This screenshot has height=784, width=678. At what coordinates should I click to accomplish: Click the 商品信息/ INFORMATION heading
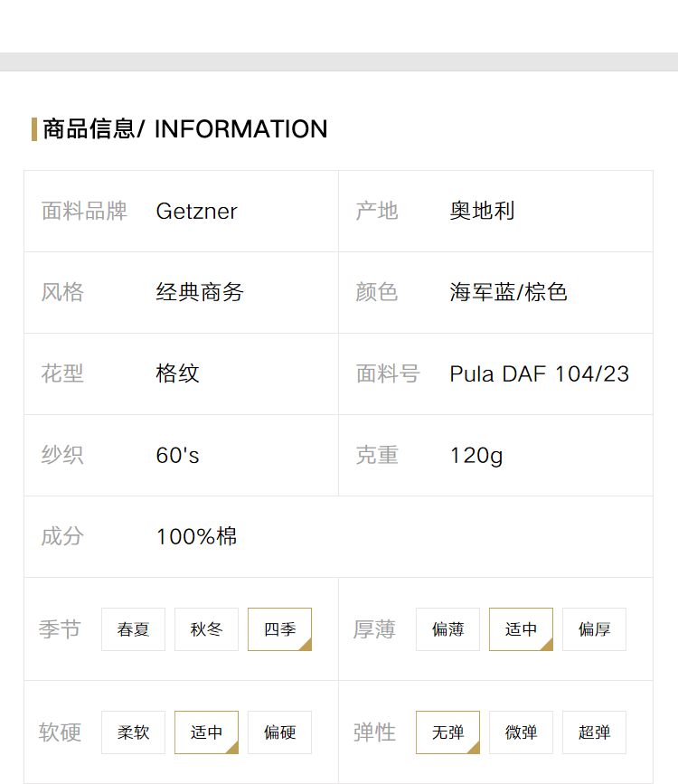[185, 129]
